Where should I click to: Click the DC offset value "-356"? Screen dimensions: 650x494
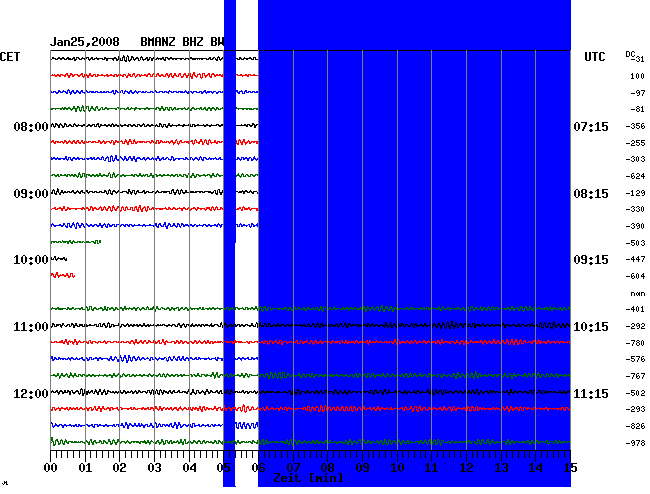tap(635, 126)
